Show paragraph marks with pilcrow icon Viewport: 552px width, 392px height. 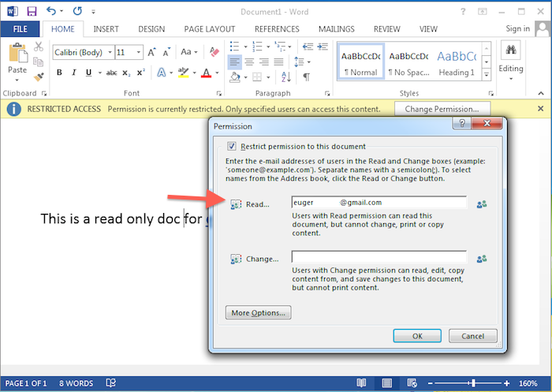point(306,77)
